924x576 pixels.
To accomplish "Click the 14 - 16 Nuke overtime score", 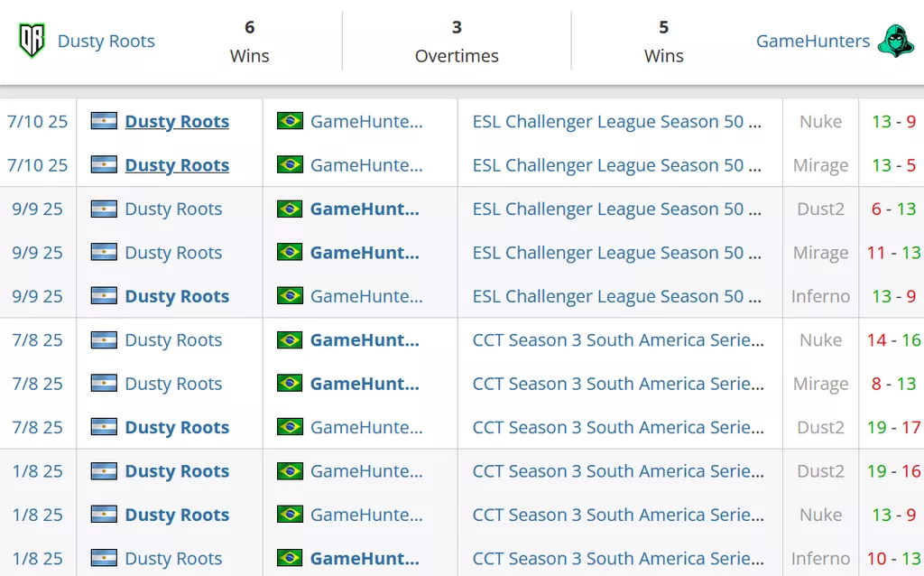I will tap(893, 340).
